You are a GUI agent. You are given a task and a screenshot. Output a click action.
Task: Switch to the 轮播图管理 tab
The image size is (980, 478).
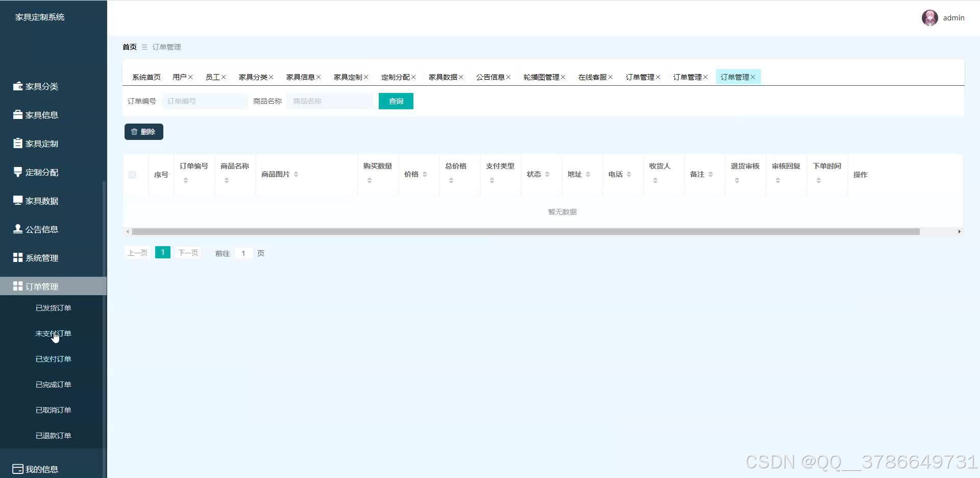tap(542, 77)
